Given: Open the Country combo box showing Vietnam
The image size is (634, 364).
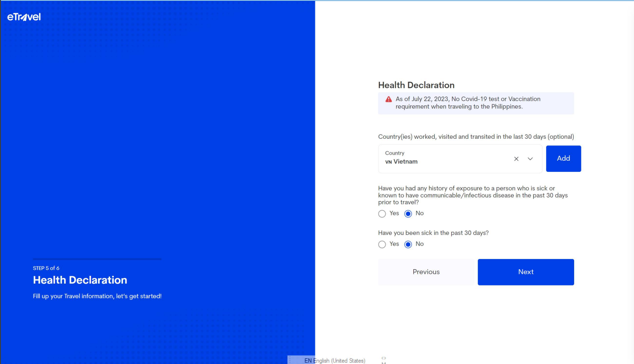Looking at the screenshot, I should click(446, 159).
